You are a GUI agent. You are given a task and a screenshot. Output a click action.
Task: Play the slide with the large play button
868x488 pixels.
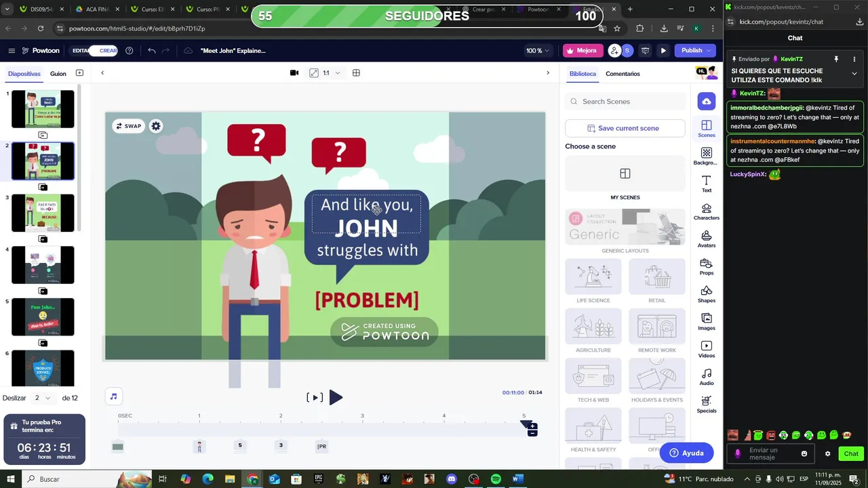point(336,398)
